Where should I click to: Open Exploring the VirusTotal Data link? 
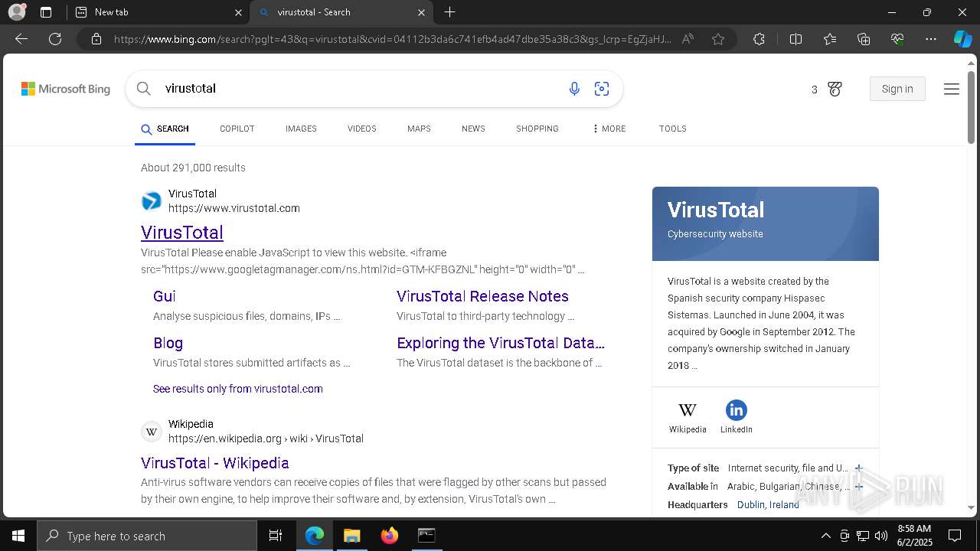pyautogui.click(x=501, y=343)
